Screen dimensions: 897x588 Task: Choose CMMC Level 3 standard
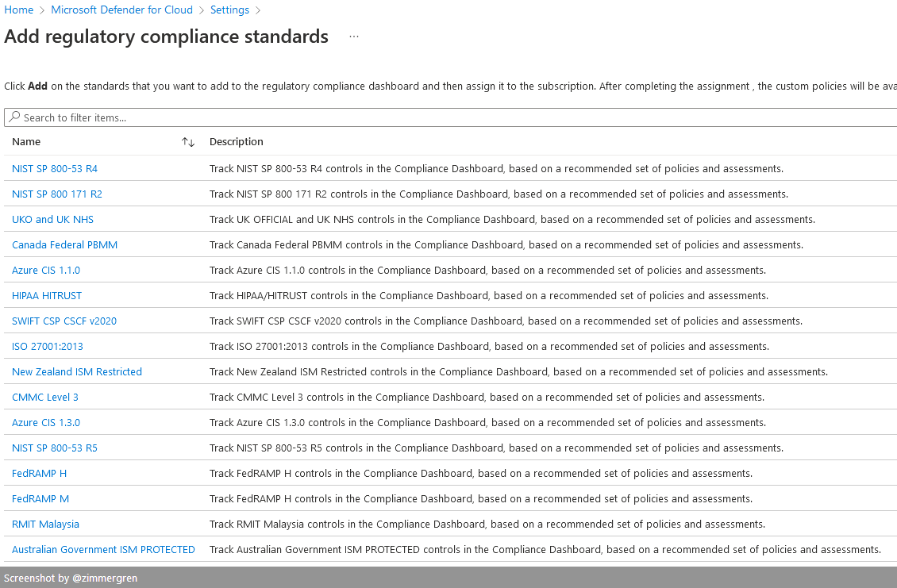[x=45, y=398]
